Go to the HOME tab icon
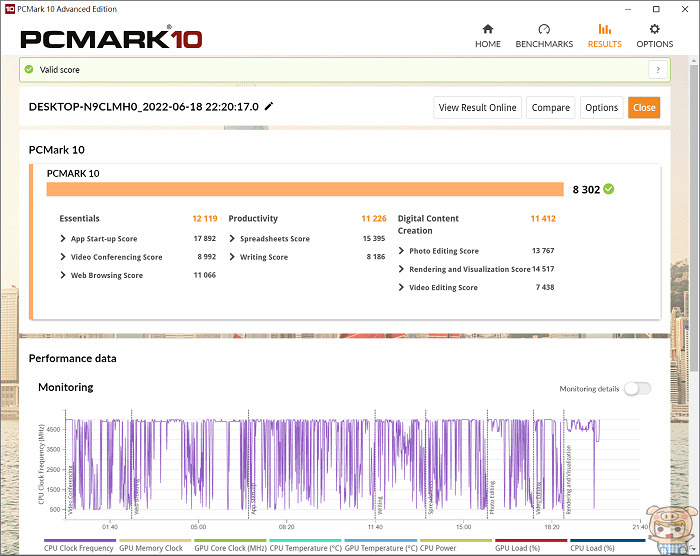This screenshot has height=556, width=700. click(x=488, y=29)
